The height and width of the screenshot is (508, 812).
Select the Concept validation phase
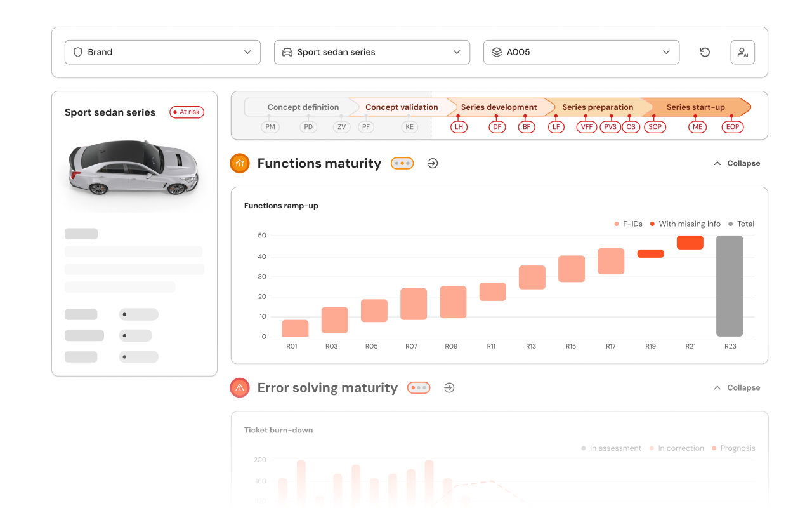pos(401,107)
